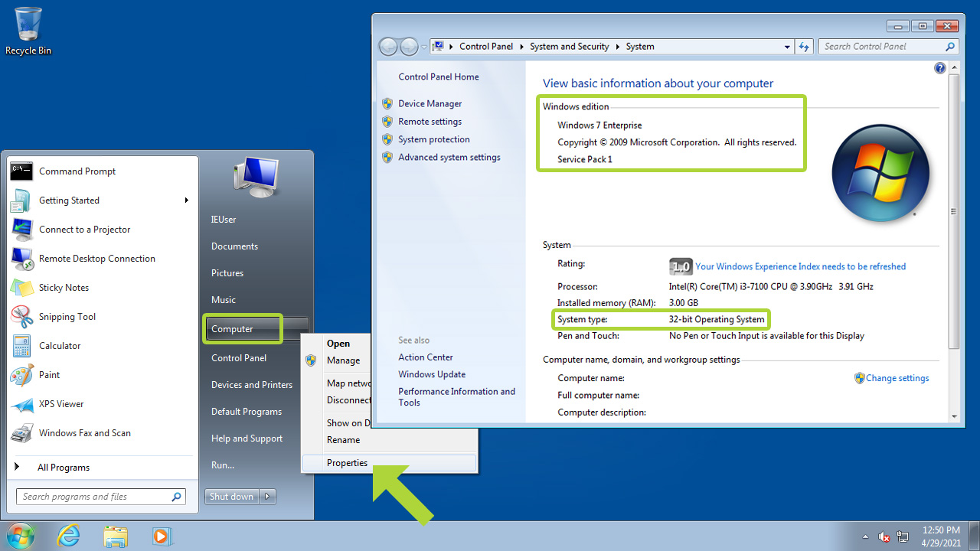980x551 pixels.
Task: Open Action Center link
Action: click(426, 357)
